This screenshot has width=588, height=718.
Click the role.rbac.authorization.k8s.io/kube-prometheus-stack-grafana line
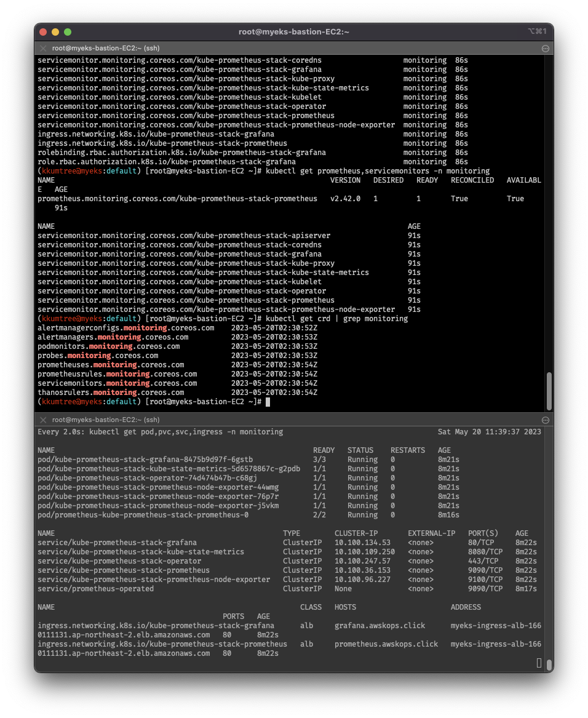253,162
